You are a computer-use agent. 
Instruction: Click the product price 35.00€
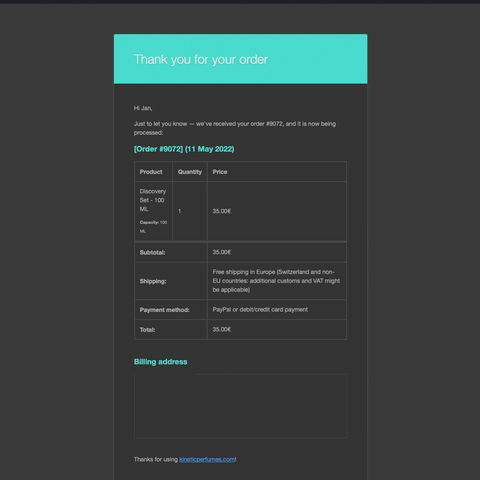tap(222, 211)
